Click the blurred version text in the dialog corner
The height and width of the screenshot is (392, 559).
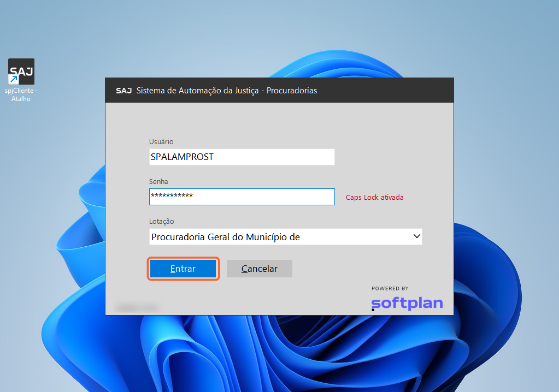coord(136,308)
